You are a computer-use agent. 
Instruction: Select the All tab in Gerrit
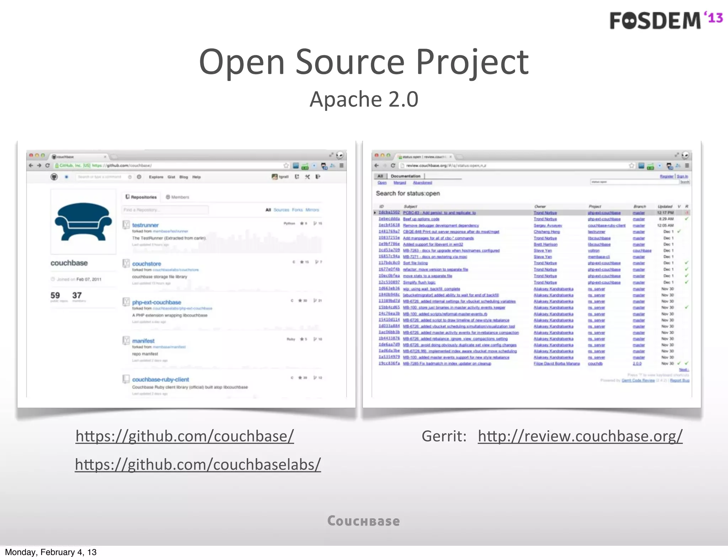point(380,176)
